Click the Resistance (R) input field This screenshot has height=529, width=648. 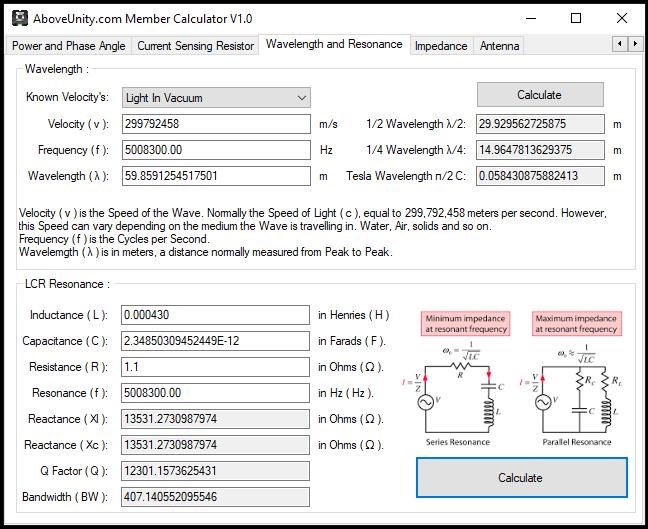[x=215, y=367]
